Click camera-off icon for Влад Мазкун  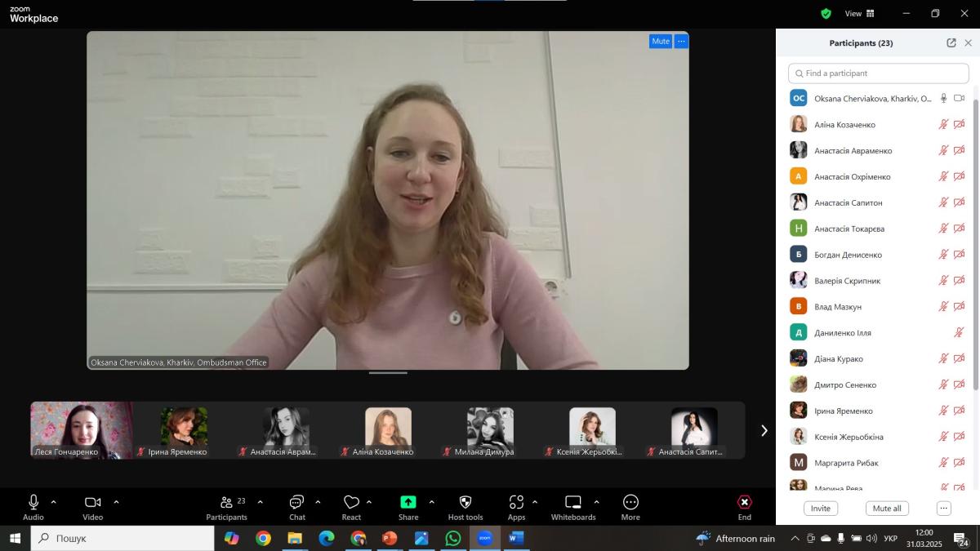pos(960,306)
